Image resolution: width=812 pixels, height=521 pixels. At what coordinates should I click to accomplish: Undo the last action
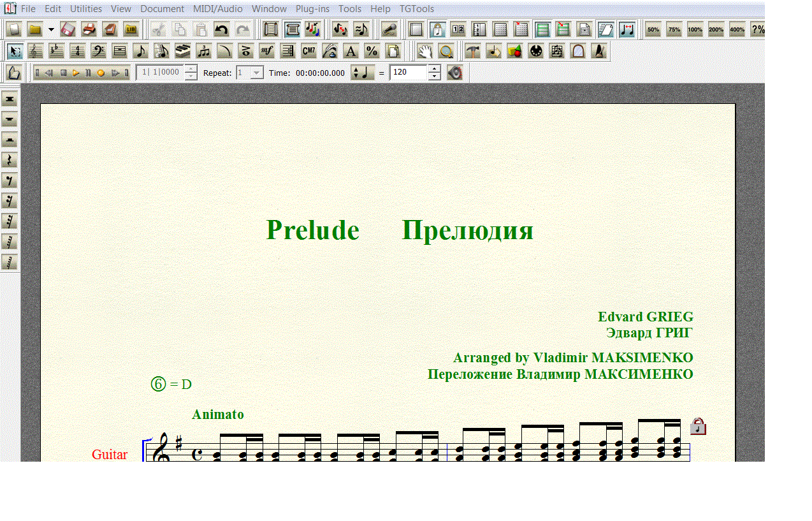pyautogui.click(x=221, y=29)
